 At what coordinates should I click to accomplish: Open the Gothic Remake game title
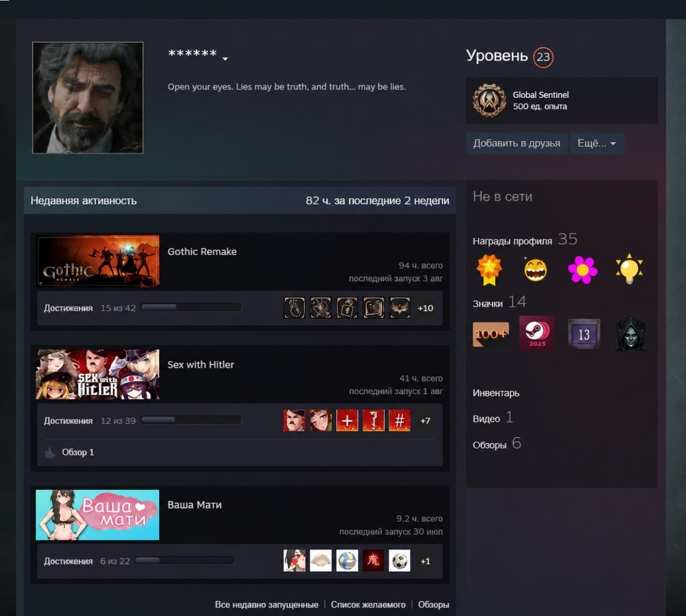pyautogui.click(x=202, y=251)
